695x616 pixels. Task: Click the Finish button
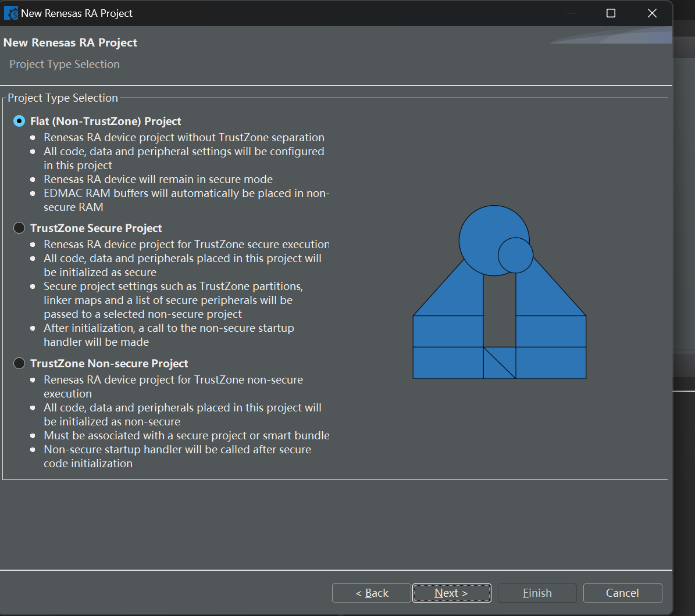[537, 593]
